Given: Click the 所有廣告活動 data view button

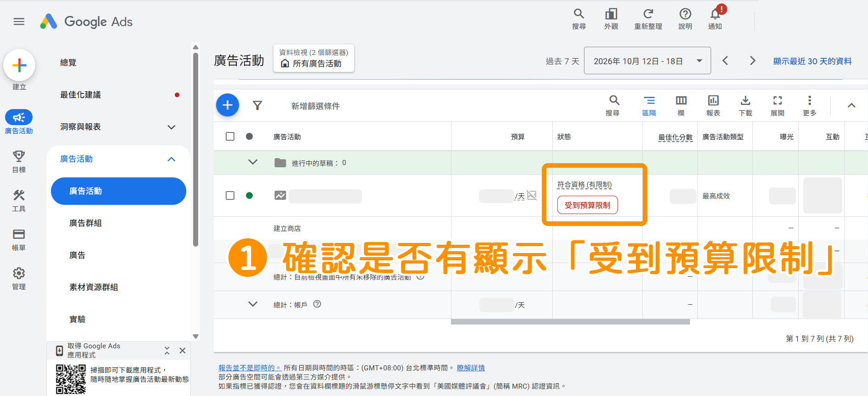Looking at the screenshot, I should 314,58.
